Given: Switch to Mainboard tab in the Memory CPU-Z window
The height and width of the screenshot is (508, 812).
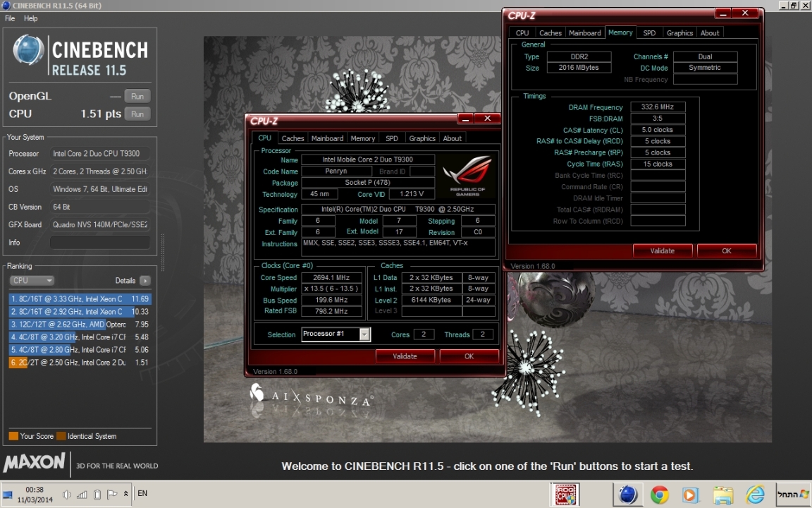Looking at the screenshot, I should point(585,32).
